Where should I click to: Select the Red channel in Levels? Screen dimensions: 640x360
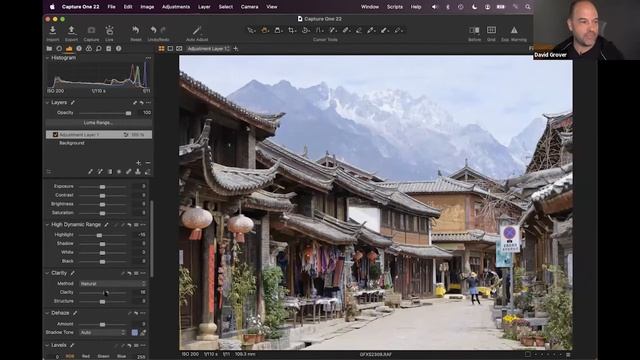86,356
